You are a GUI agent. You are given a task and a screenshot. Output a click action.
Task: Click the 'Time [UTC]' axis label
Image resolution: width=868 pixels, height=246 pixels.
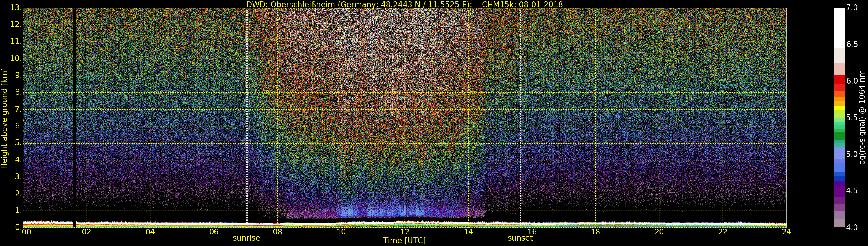pos(404,241)
